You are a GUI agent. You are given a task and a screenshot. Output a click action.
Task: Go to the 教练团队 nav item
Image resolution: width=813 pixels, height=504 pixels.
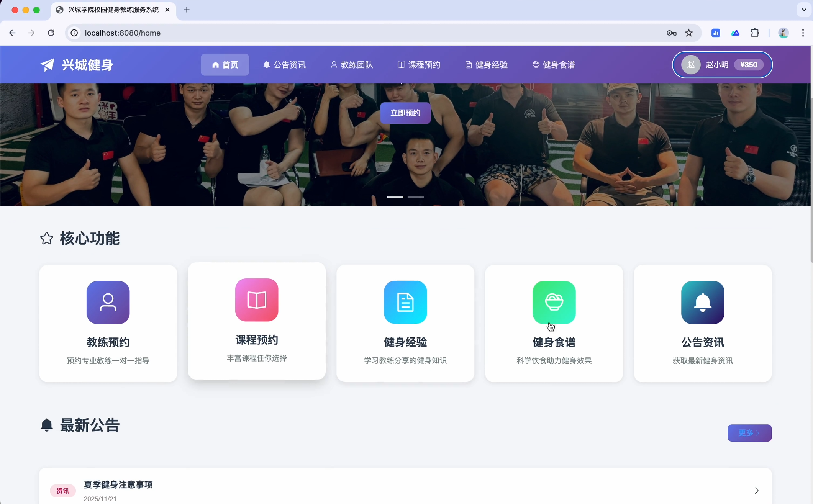(x=352, y=65)
